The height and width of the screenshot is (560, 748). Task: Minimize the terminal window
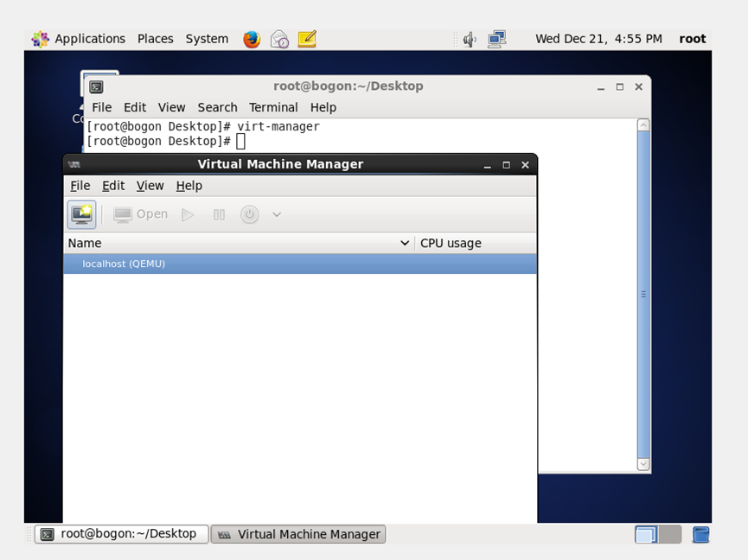point(601,86)
